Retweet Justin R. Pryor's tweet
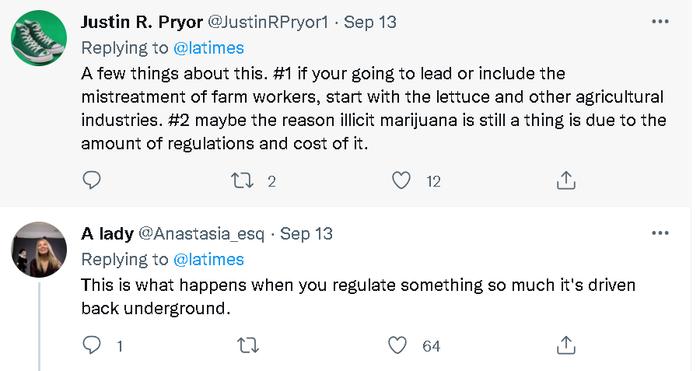Screen dimensions: 700x371 pos(242,180)
